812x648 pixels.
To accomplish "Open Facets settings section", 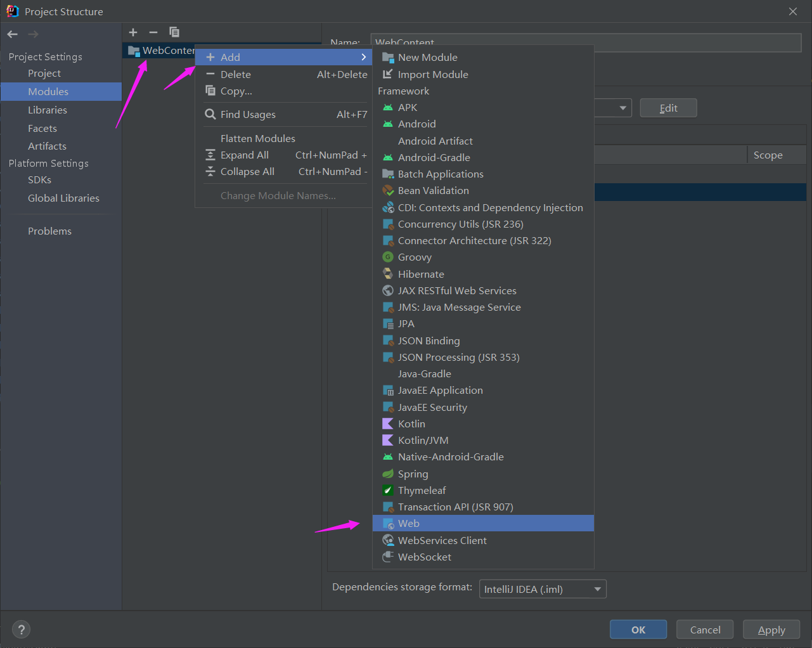I will (x=61, y=129).
